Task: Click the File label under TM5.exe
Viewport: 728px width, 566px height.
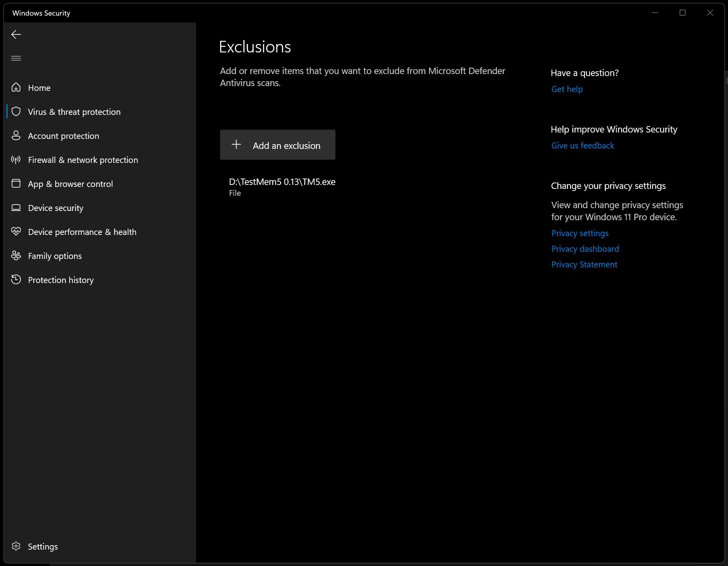Action: tap(235, 193)
